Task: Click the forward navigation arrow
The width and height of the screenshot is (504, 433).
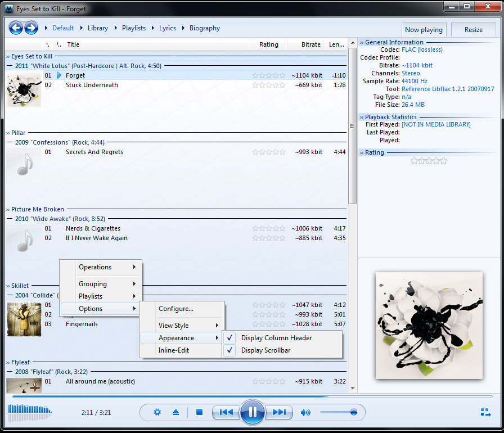Action: [x=31, y=28]
